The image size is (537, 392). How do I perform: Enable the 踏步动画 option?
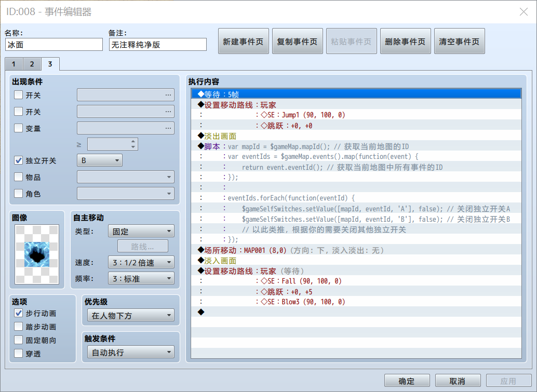coord(19,327)
